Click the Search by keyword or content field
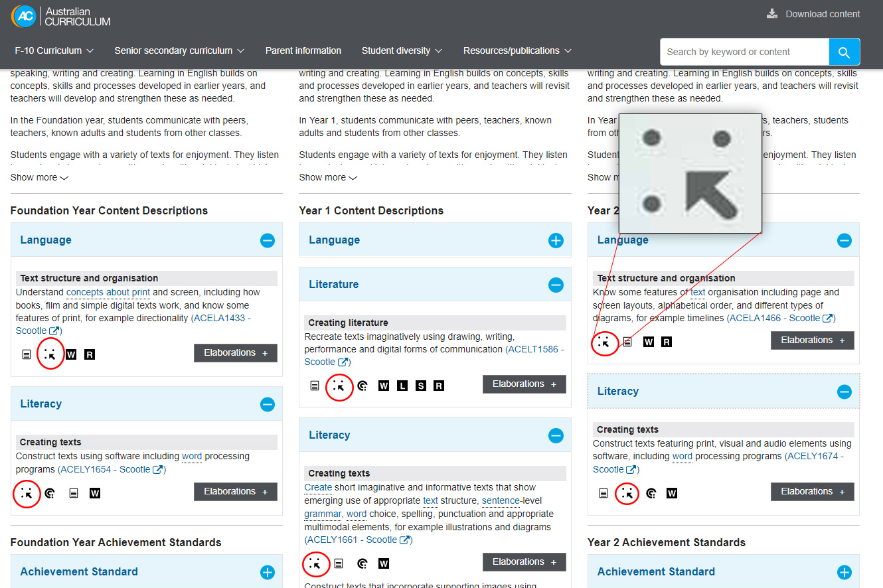Image resolution: width=883 pixels, height=588 pixels. [744, 52]
